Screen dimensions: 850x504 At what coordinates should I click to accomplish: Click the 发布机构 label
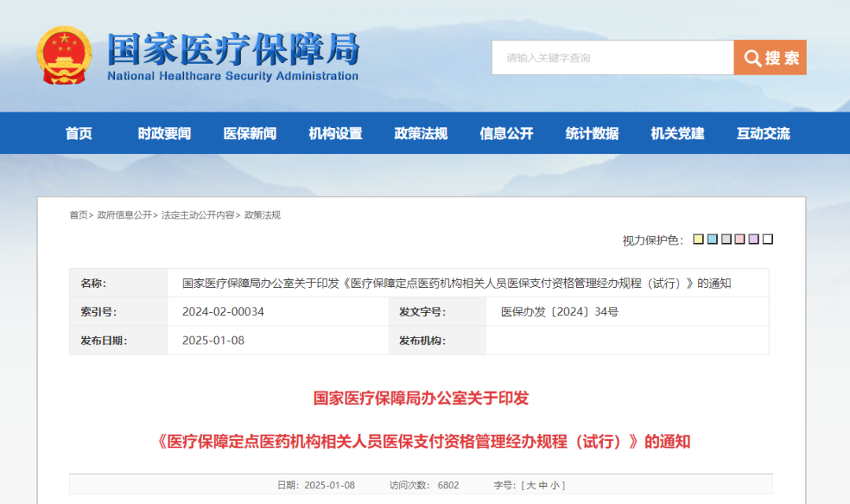coord(423,340)
